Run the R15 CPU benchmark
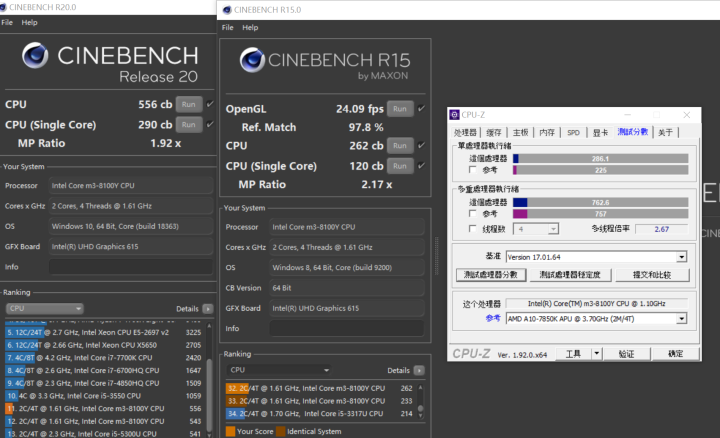 pos(400,146)
